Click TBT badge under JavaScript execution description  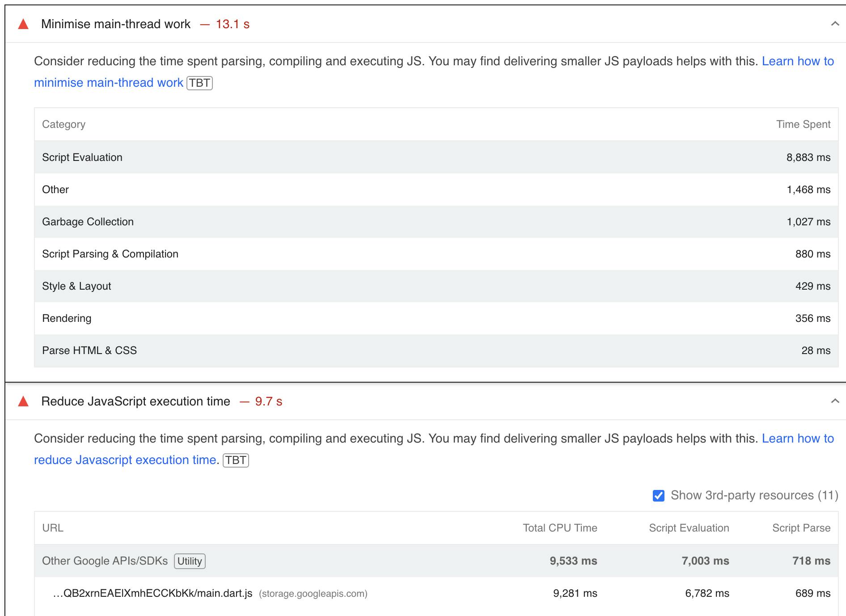pyautogui.click(x=236, y=460)
